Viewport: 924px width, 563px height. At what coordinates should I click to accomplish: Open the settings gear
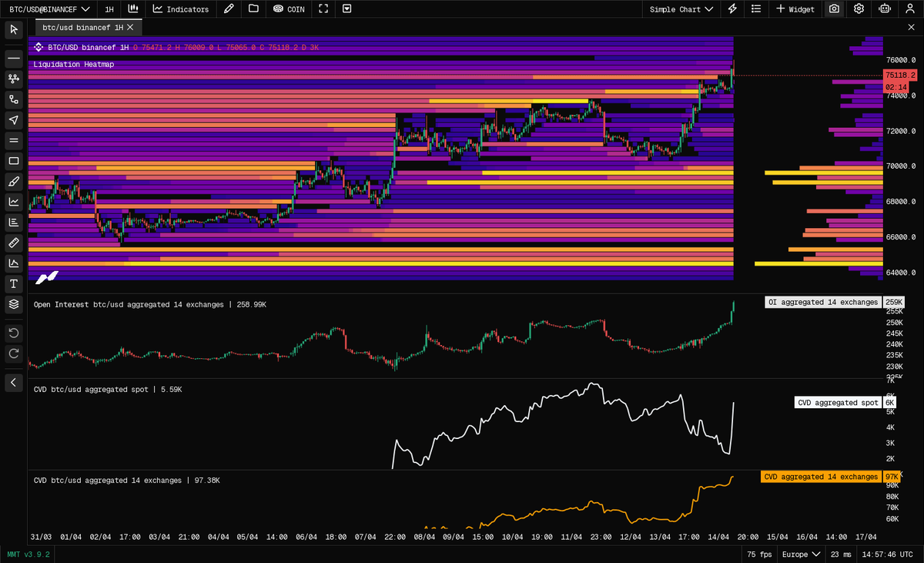coord(859,9)
